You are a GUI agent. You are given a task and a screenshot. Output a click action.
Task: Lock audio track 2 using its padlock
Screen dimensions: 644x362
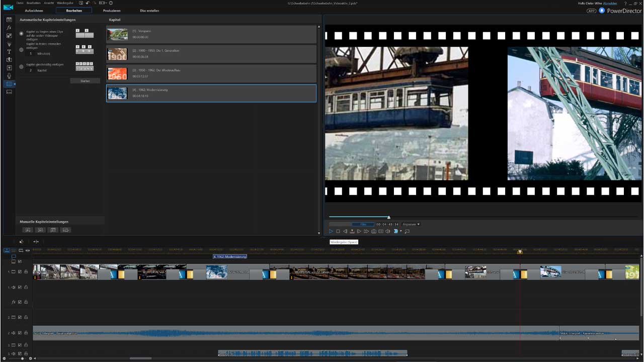click(26, 333)
